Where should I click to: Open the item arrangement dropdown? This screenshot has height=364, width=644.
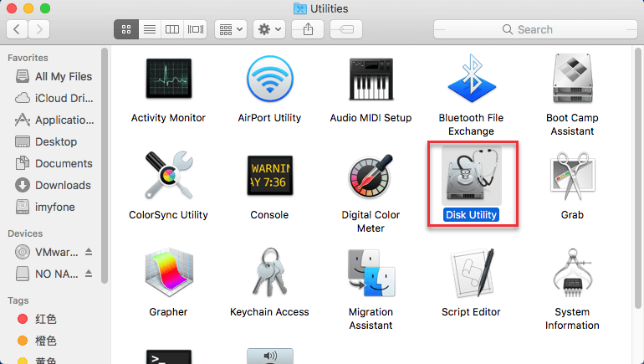(231, 29)
